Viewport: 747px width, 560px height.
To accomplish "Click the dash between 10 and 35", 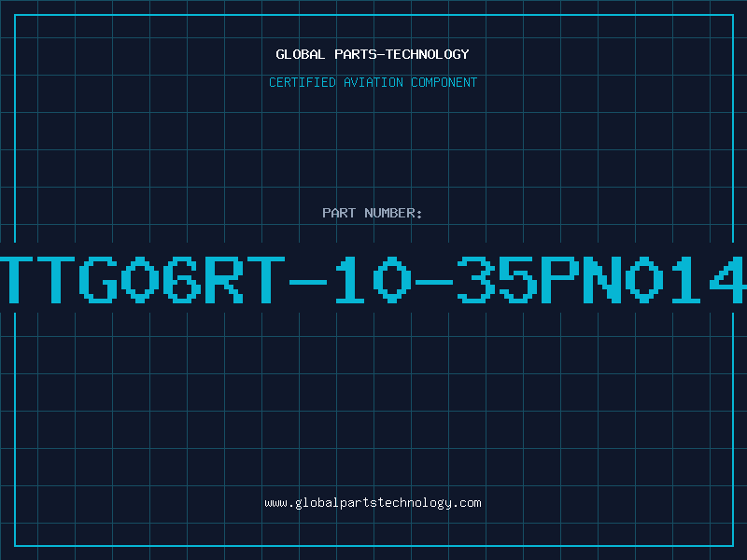I will (434, 282).
